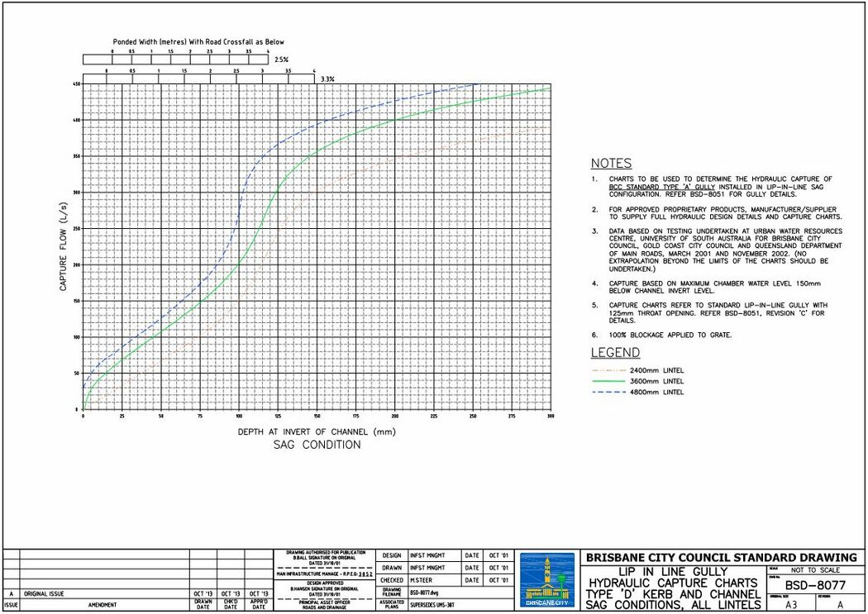Click the orange 2400mm lintel legend line

pyautogui.click(x=608, y=370)
